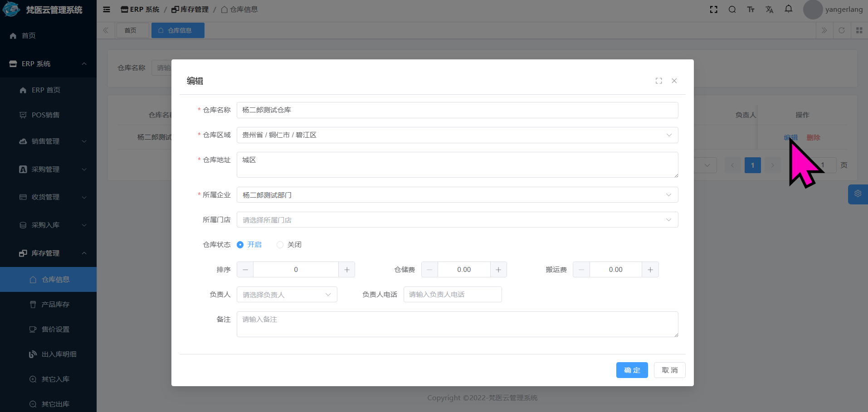Open the 所属门店 dropdown

(457, 220)
